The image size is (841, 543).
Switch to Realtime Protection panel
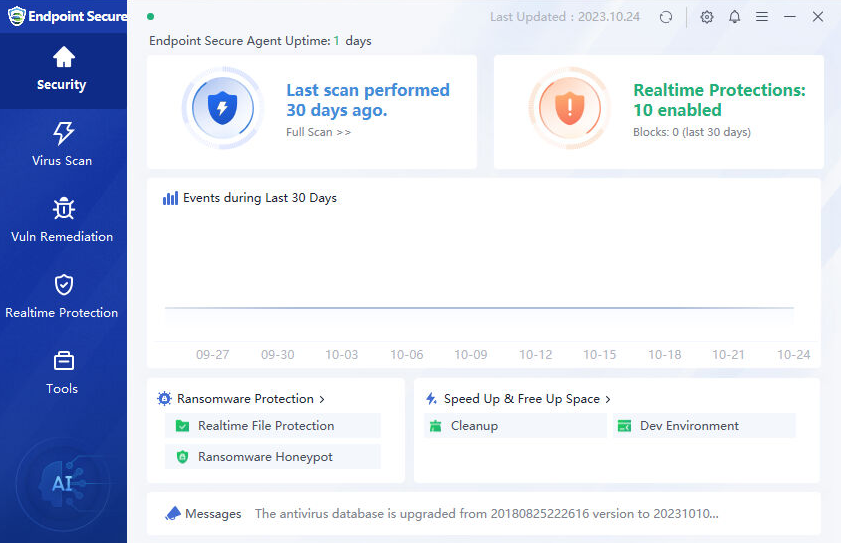(x=62, y=297)
